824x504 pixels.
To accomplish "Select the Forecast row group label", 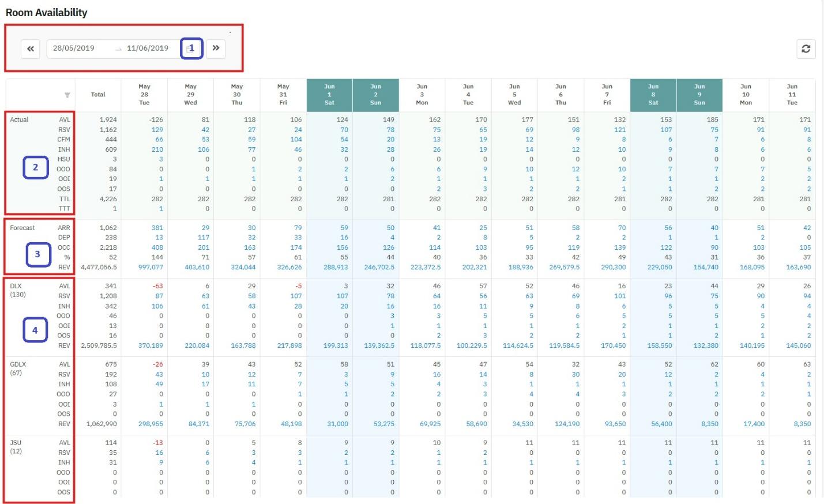I will point(22,228).
